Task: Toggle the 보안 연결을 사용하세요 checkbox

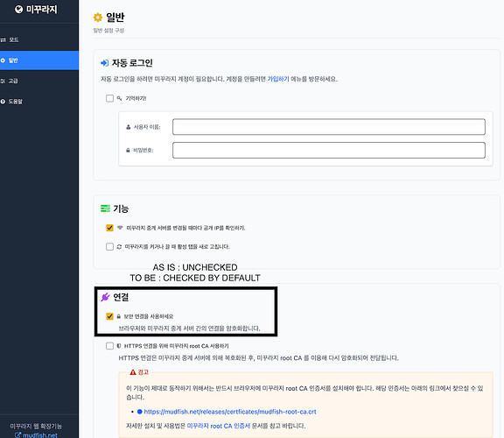Action: pos(109,316)
